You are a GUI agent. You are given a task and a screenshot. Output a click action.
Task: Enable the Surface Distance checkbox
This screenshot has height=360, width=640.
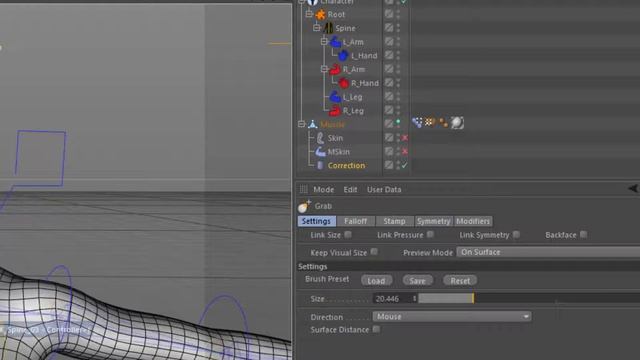376,329
